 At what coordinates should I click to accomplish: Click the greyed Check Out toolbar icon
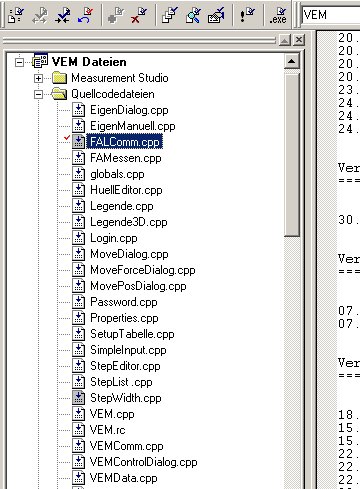40,15
